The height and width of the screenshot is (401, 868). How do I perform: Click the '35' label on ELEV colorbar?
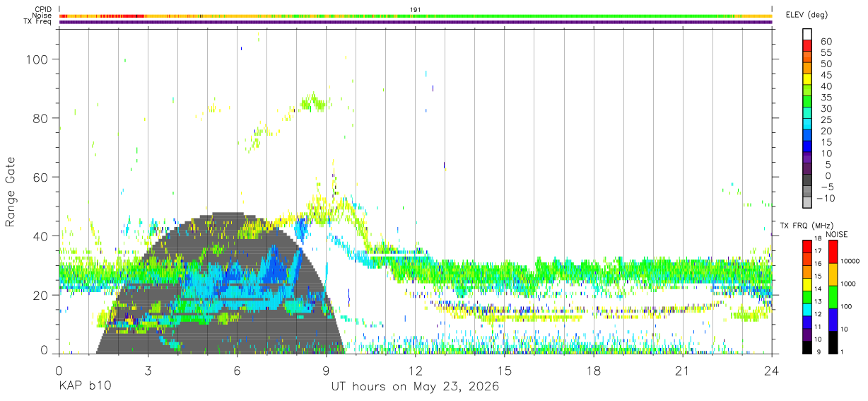(x=826, y=97)
